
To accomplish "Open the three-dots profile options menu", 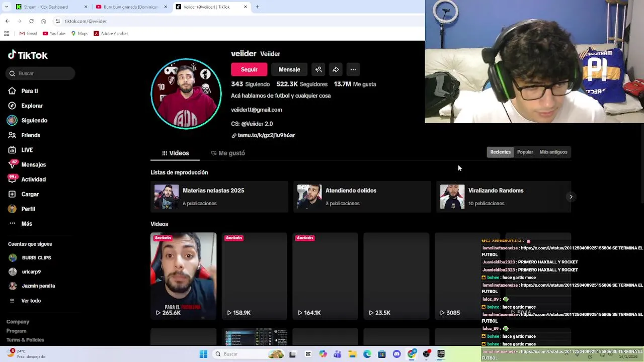I will coord(353,69).
